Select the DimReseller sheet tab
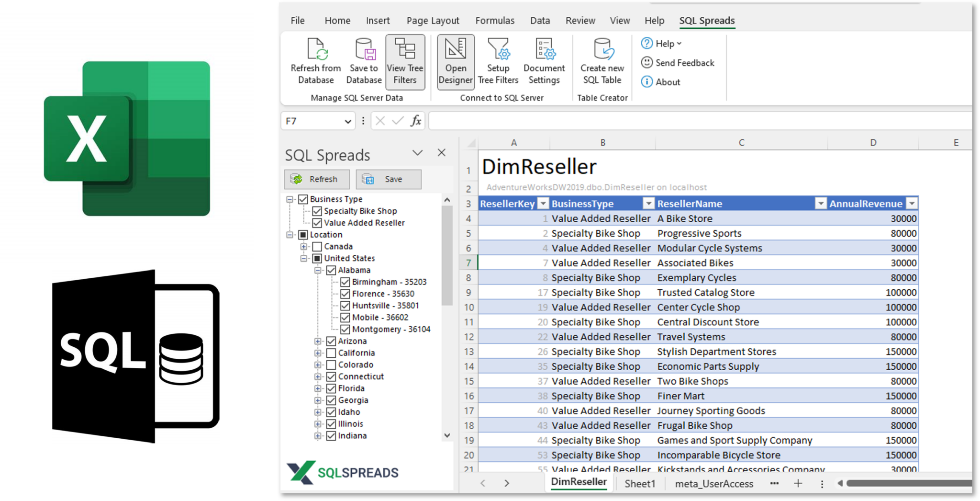This screenshot has width=980, height=501. [x=579, y=482]
